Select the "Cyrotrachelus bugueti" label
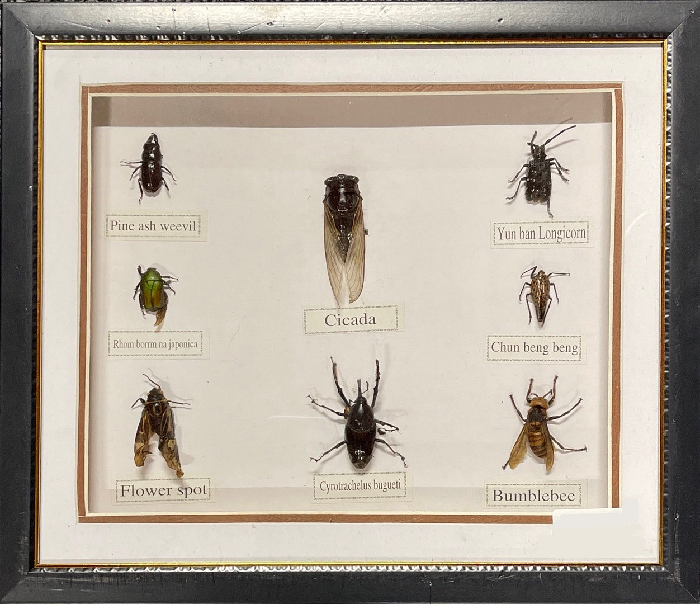This screenshot has height=604, width=700. point(360,485)
